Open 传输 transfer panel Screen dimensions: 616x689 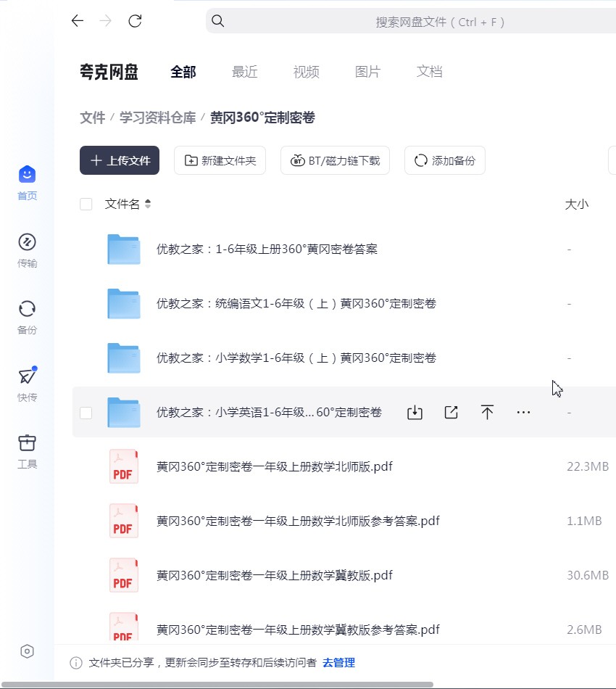point(28,250)
